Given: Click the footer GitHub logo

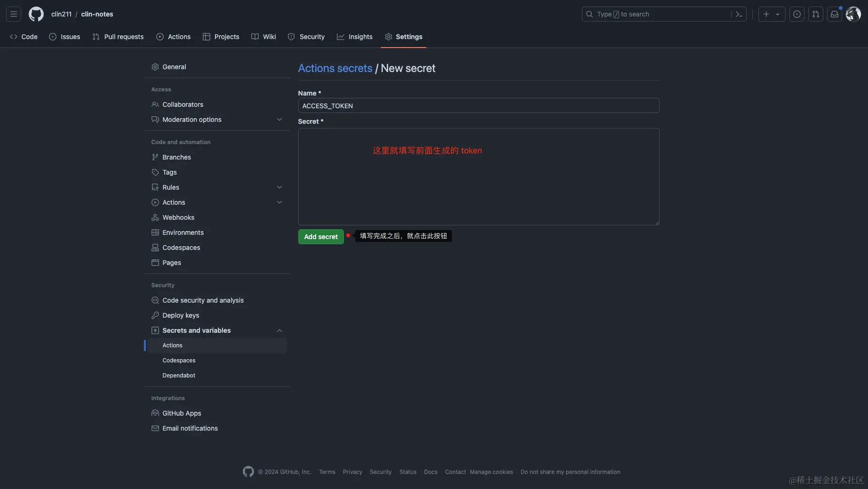Looking at the screenshot, I should pyautogui.click(x=248, y=472).
